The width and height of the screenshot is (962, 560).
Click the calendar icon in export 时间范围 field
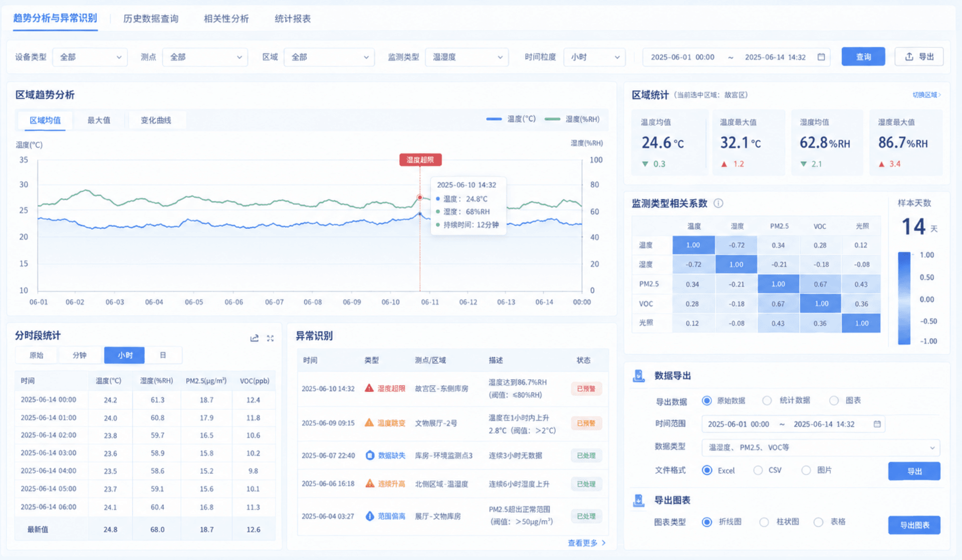877,424
